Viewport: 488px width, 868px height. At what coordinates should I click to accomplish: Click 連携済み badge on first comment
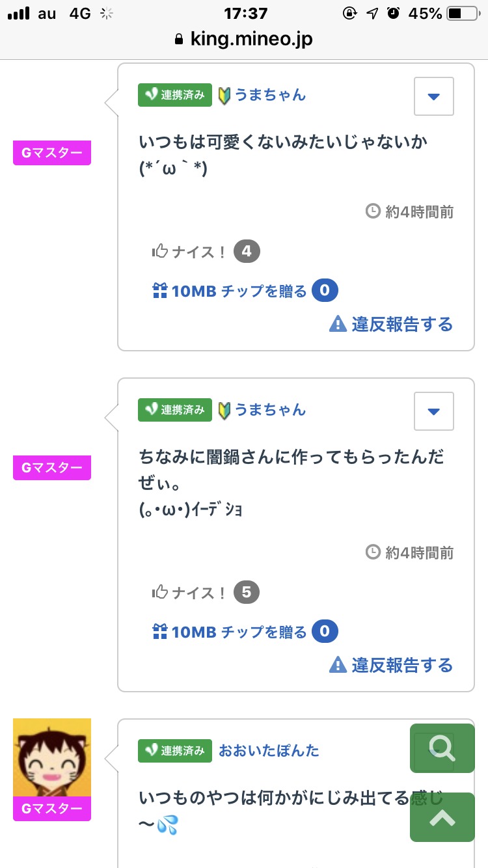(175, 95)
